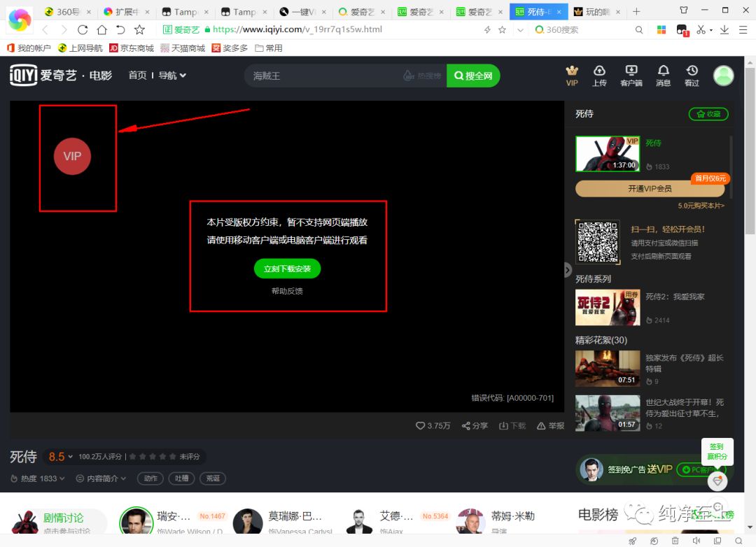Click the 荒诞 tag
756x547 pixels.
pyautogui.click(x=213, y=478)
